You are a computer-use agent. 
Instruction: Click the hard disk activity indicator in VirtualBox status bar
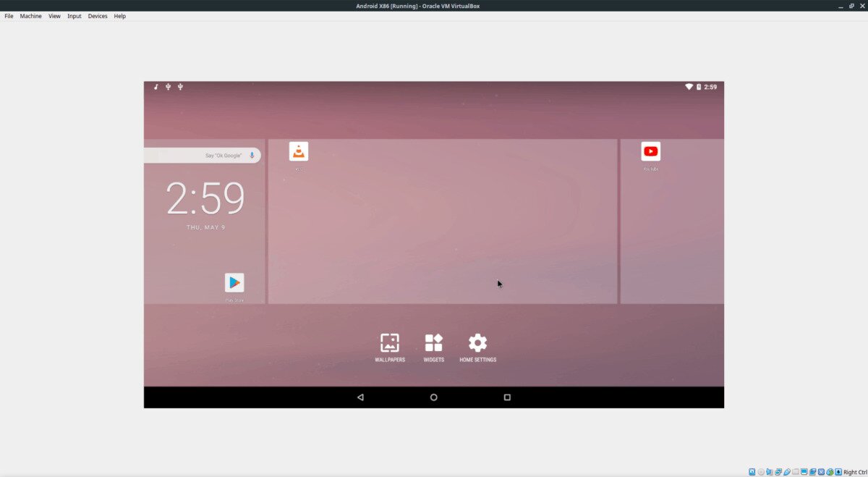coord(752,472)
